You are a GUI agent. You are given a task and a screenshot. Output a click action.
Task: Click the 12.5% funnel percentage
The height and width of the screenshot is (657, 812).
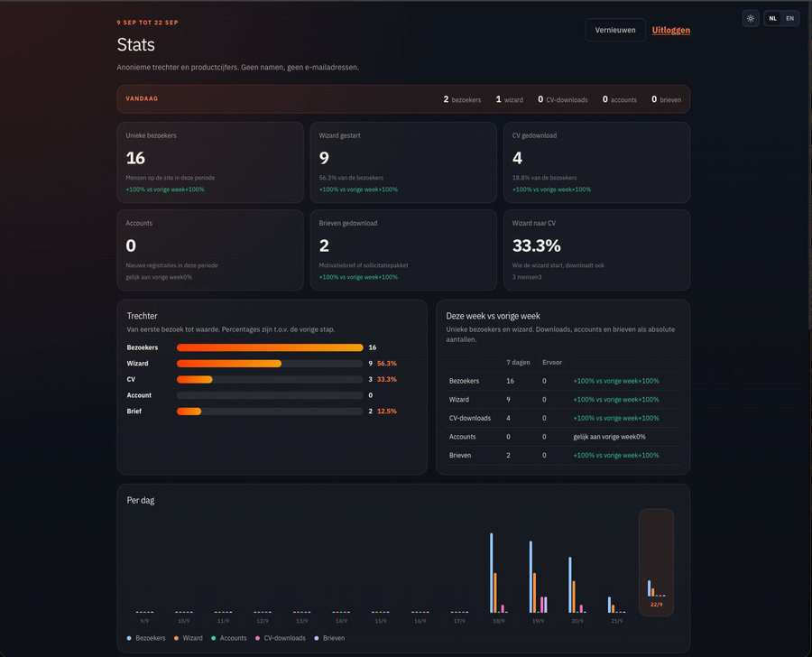pyautogui.click(x=387, y=412)
